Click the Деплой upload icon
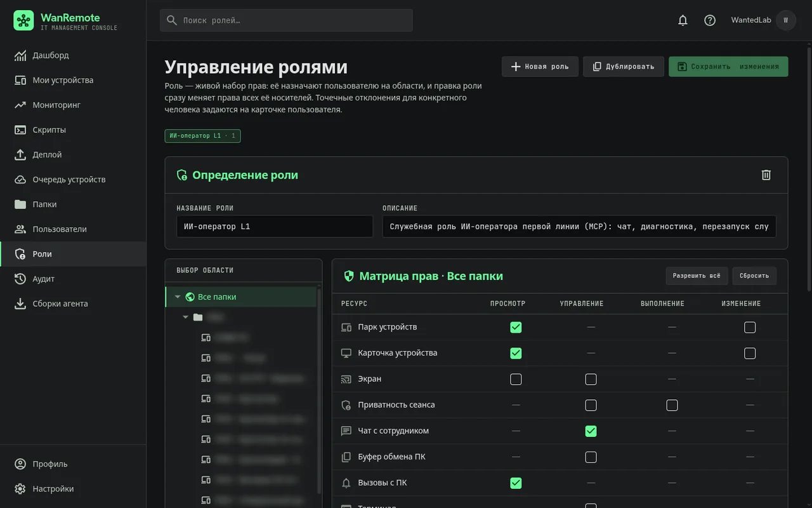Image resolution: width=812 pixels, height=508 pixels. pos(20,154)
